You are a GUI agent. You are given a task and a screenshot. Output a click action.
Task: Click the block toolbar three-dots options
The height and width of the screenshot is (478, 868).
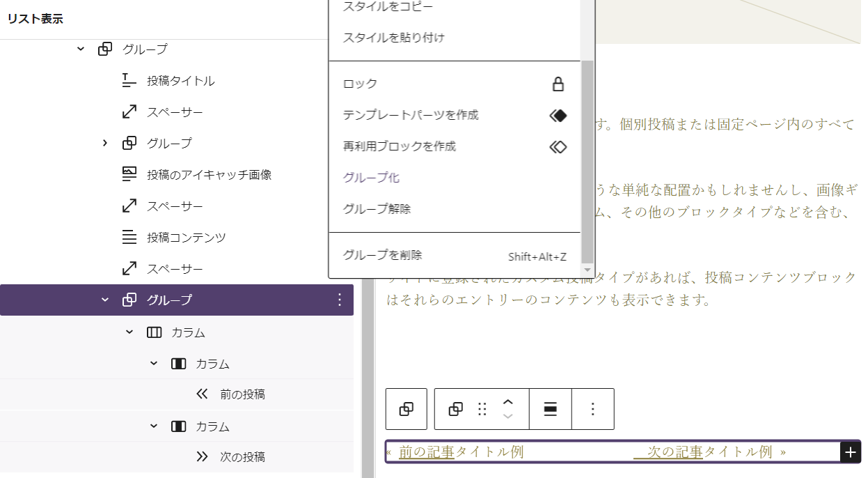pos(593,409)
